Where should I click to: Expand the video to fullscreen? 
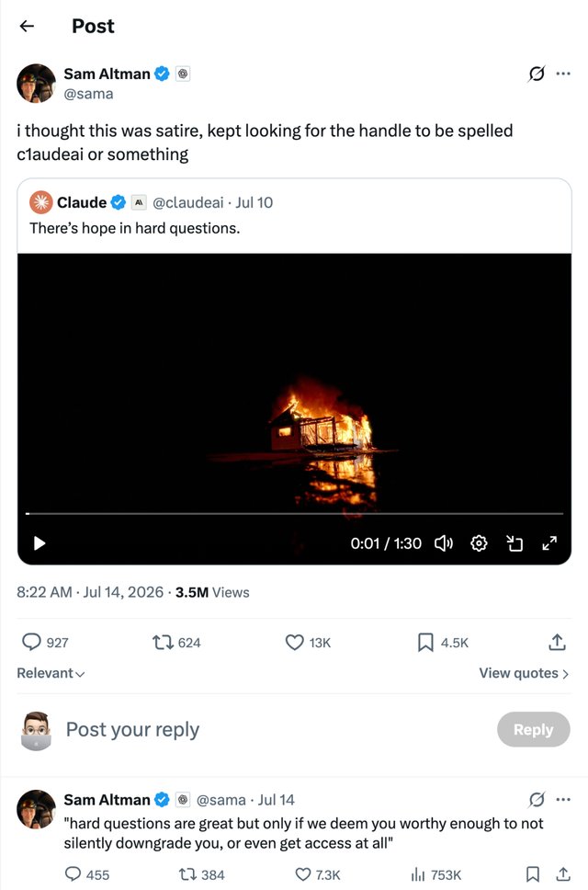(549, 543)
